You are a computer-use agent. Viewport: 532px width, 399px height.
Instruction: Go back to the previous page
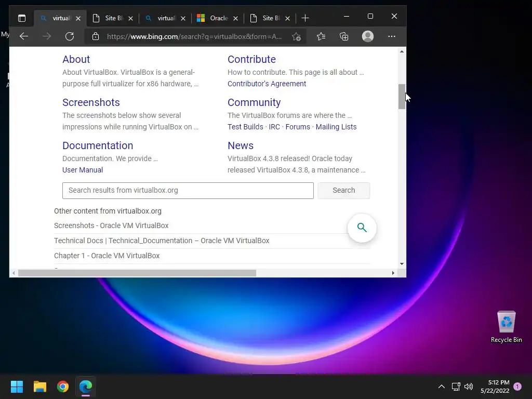click(24, 36)
